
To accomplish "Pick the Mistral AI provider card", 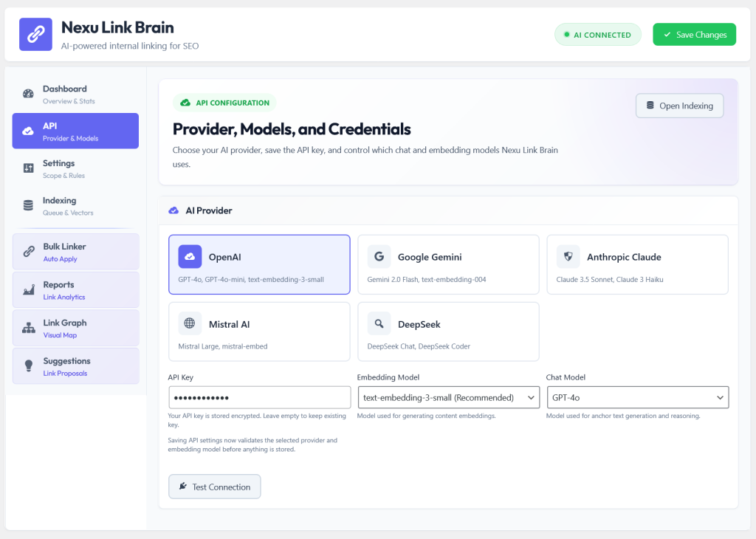I will (x=259, y=332).
